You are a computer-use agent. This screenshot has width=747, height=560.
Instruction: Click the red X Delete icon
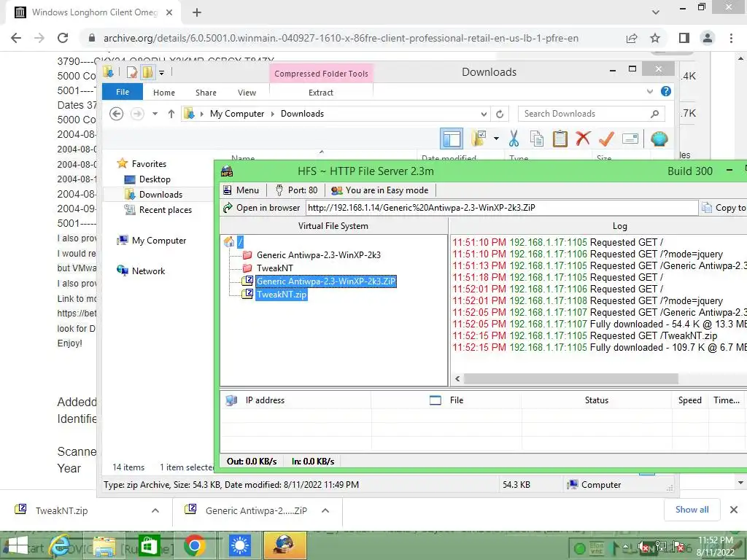583,139
